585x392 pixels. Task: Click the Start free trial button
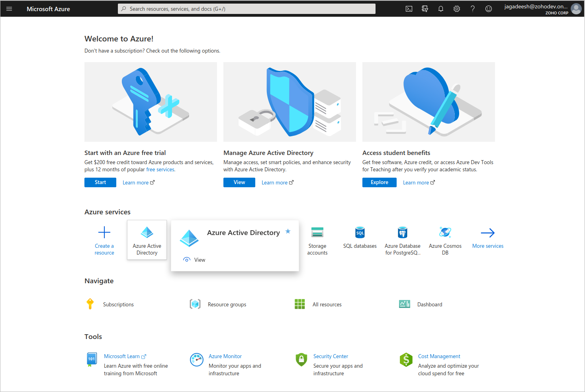click(100, 182)
